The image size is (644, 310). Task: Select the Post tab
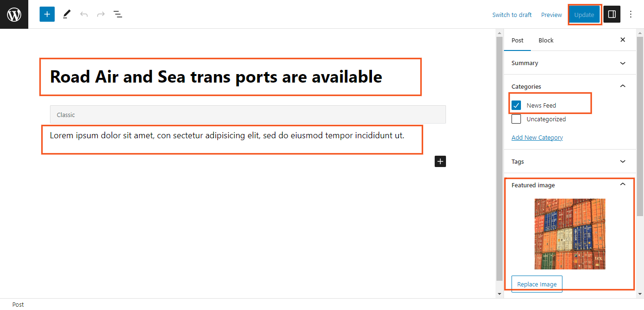(x=517, y=40)
